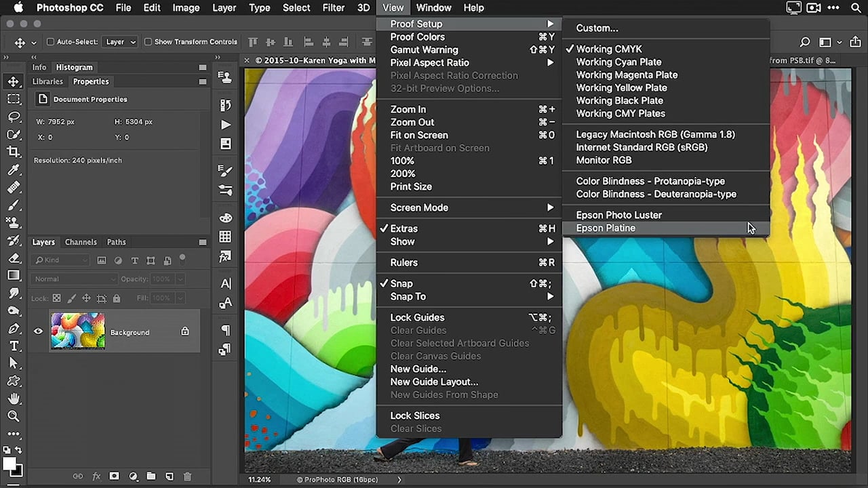Open Edit Toolbar three-dots icon

14,434
